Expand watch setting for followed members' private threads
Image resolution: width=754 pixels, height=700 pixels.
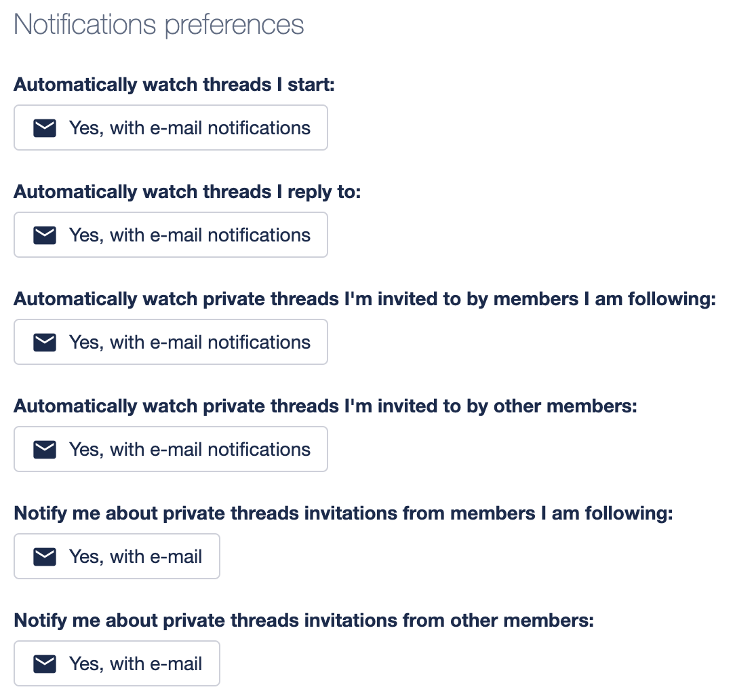(171, 343)
